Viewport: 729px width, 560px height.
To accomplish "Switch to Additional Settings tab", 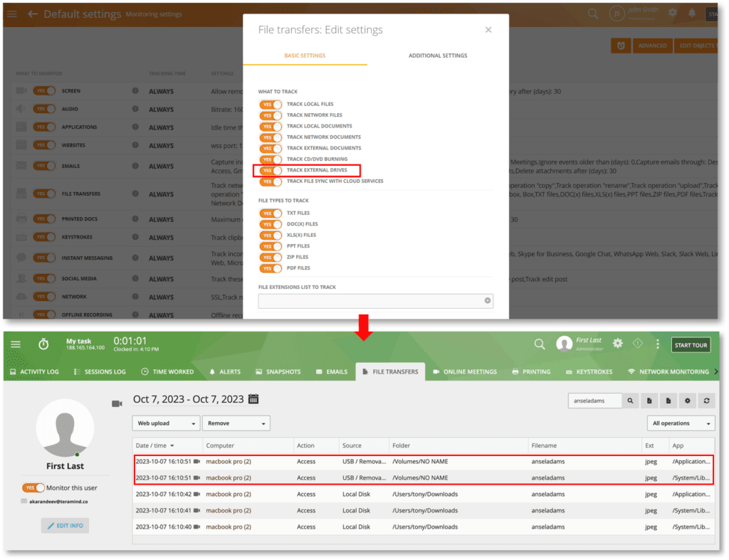I will coord(438,56).
